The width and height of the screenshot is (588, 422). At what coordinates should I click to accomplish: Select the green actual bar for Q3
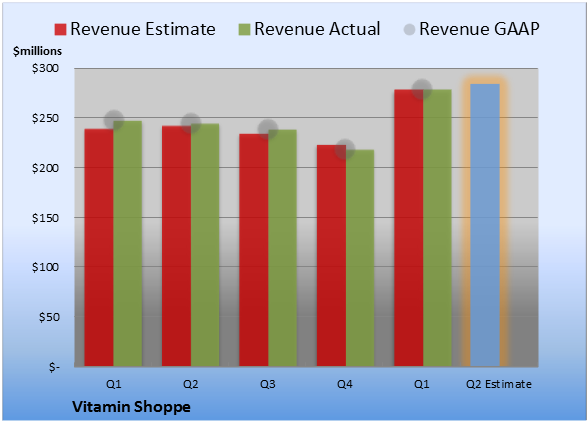282,248
